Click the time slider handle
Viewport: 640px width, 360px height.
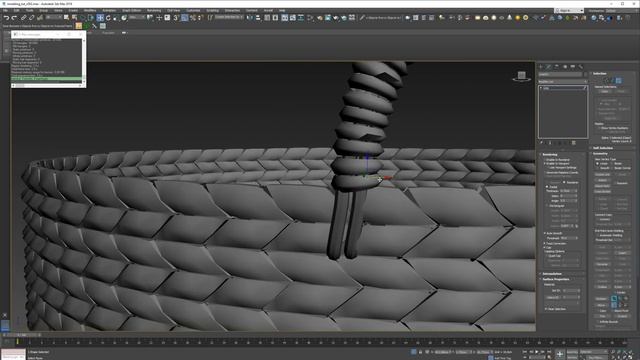(22, 335)
